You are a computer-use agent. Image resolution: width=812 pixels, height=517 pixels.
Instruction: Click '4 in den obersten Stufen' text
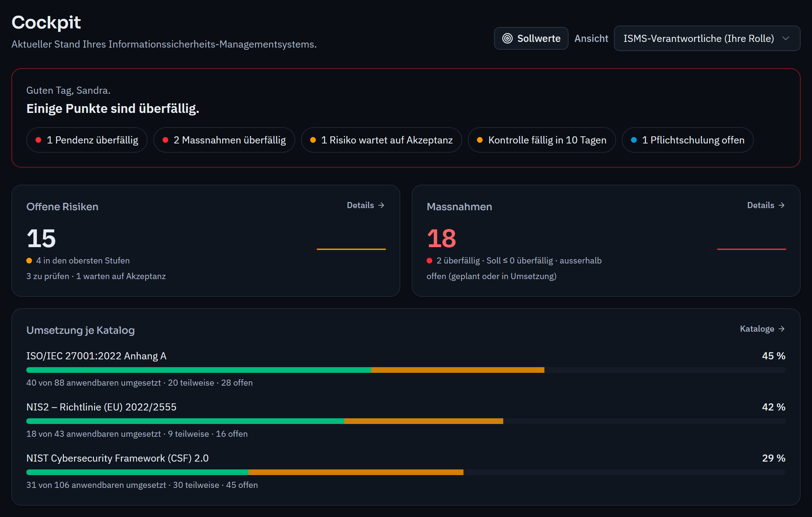pyautogui.click(x=83, y=261)
